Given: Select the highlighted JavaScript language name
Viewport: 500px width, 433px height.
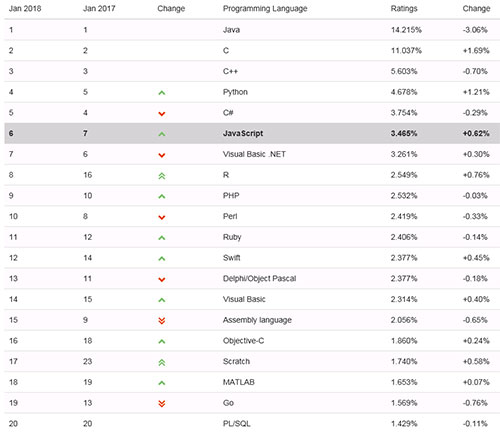Looking at the screenshot, I should (x=243, y=133).
